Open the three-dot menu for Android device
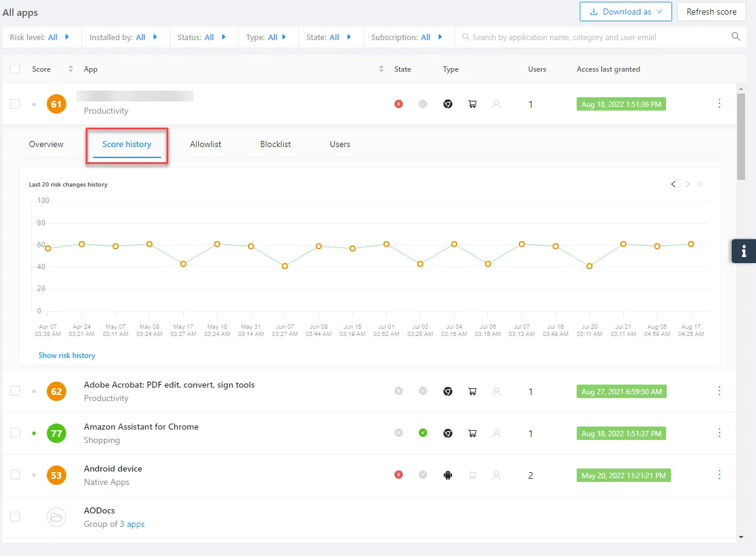The width and height of the screenshot is (756, 556). [720, 475]
